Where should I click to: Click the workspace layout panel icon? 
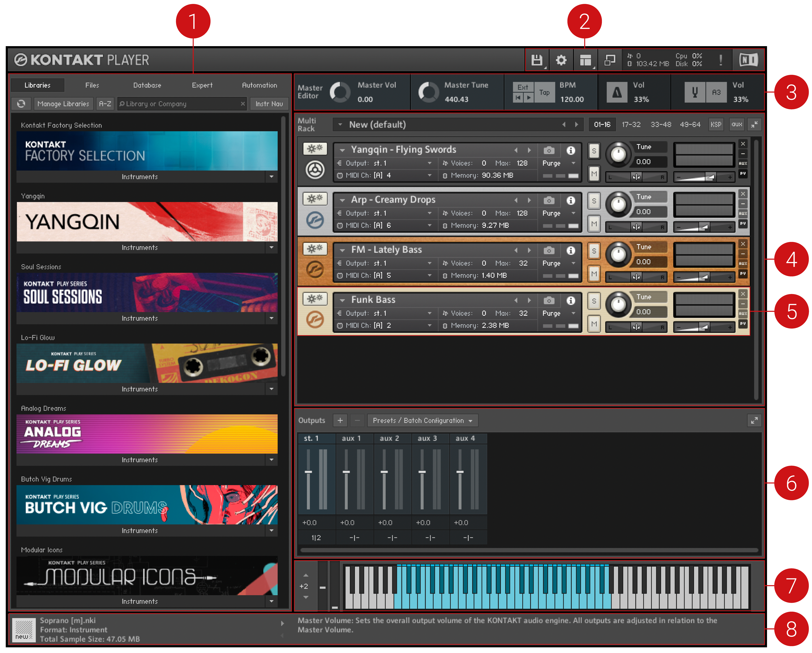[x=585, y=60]
